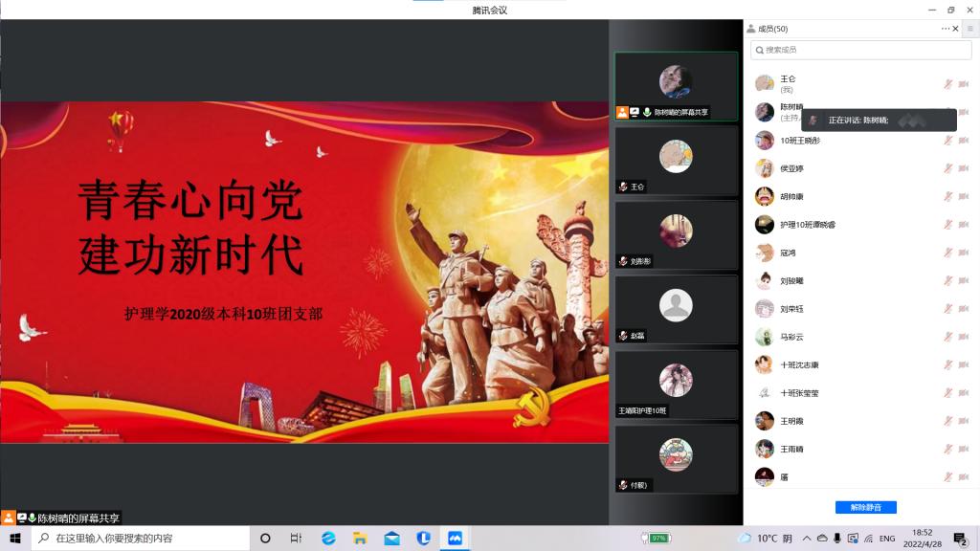The width and height of the screenshot is (980, 551).
Task: Click 刘荣钰's avatar in member list
Action: (x=764, y=309)
